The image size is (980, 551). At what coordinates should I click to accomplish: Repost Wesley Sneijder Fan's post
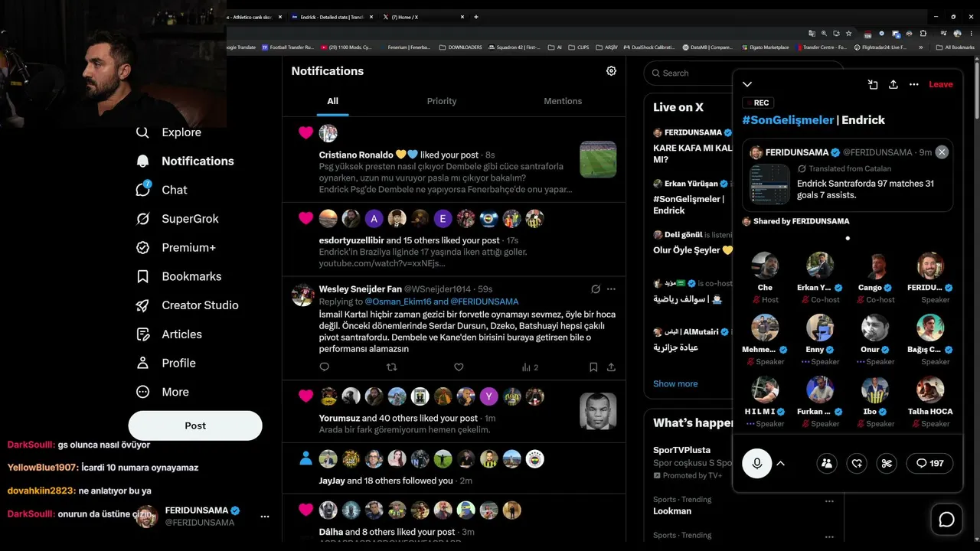coord(391,367)
